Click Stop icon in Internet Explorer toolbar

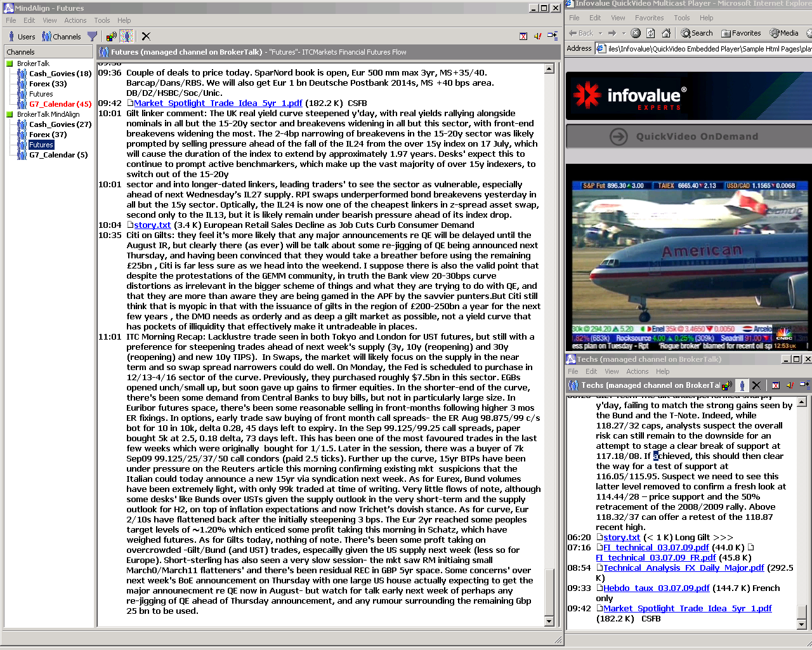point(636,33)
